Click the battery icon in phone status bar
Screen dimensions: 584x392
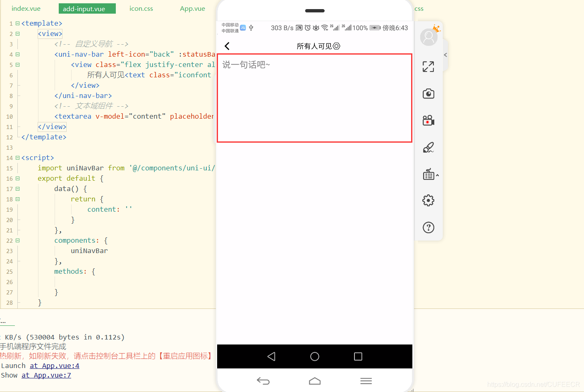coord(375,28)
